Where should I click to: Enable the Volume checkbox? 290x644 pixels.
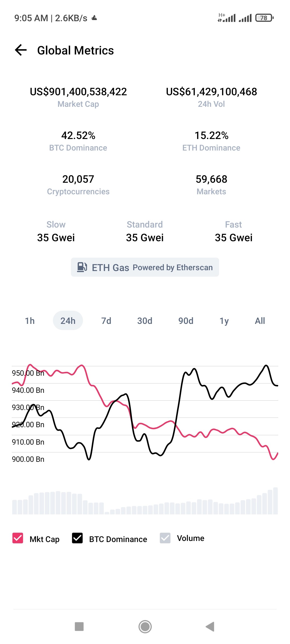(x=165, y=538)
